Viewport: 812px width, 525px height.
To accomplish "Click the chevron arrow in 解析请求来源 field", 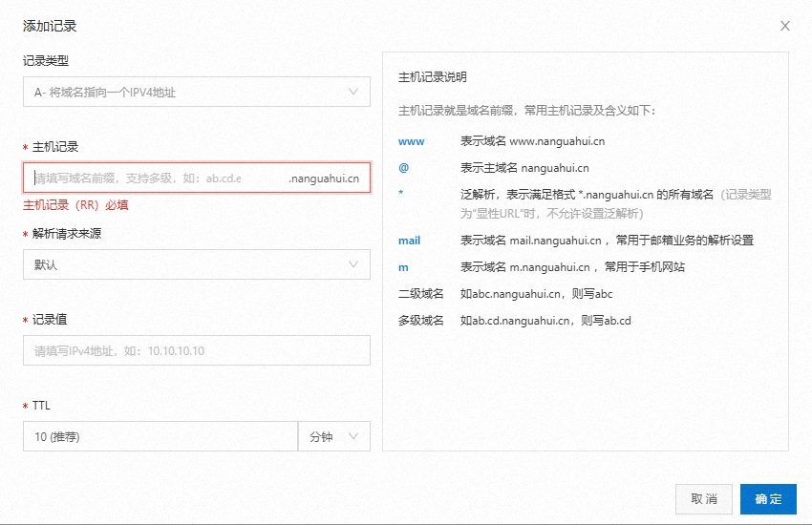I will 353,264.
